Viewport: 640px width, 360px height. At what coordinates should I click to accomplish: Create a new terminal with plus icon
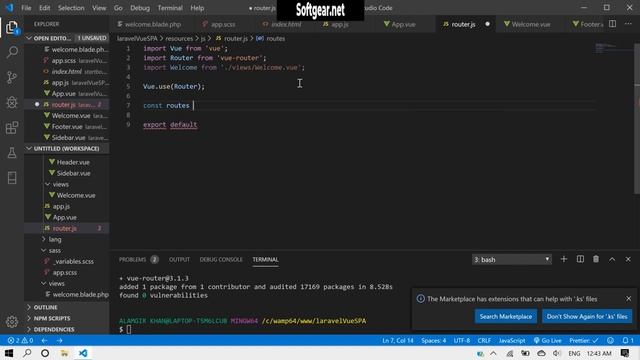click(x=564, y=259)
